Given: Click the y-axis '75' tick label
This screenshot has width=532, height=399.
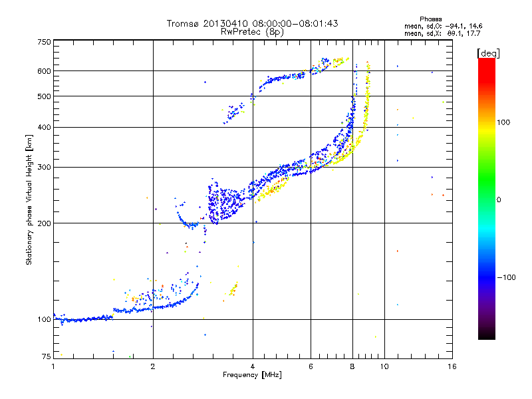Looking at the screenshot, I should pos(47,356).
